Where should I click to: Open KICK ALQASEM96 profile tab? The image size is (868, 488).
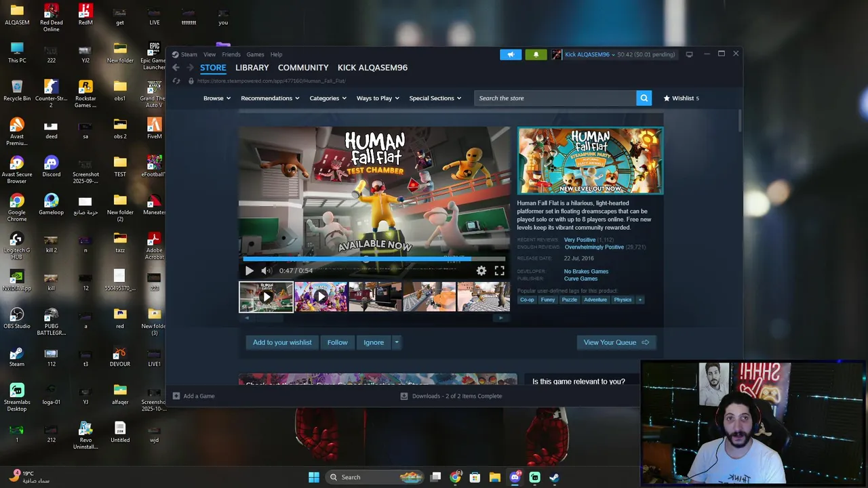372,68
